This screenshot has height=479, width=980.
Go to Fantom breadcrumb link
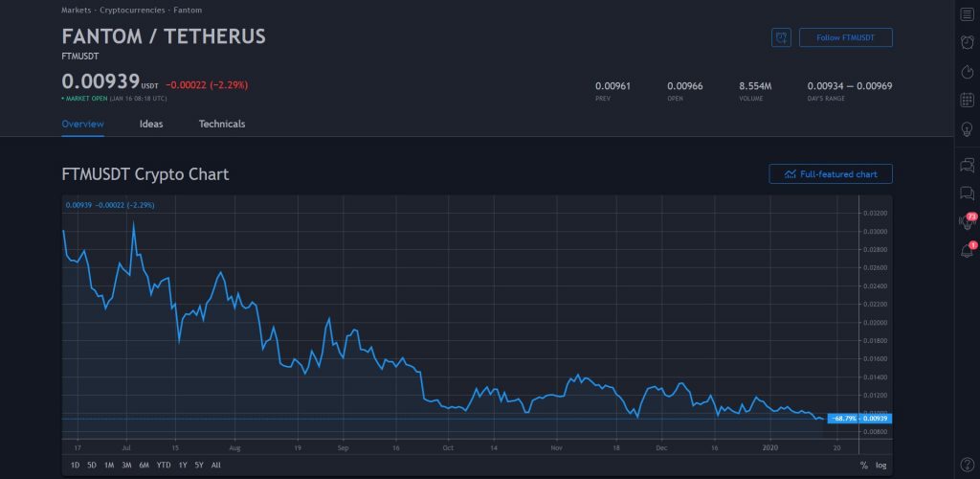pyautogui.click(x=188, y=10)
